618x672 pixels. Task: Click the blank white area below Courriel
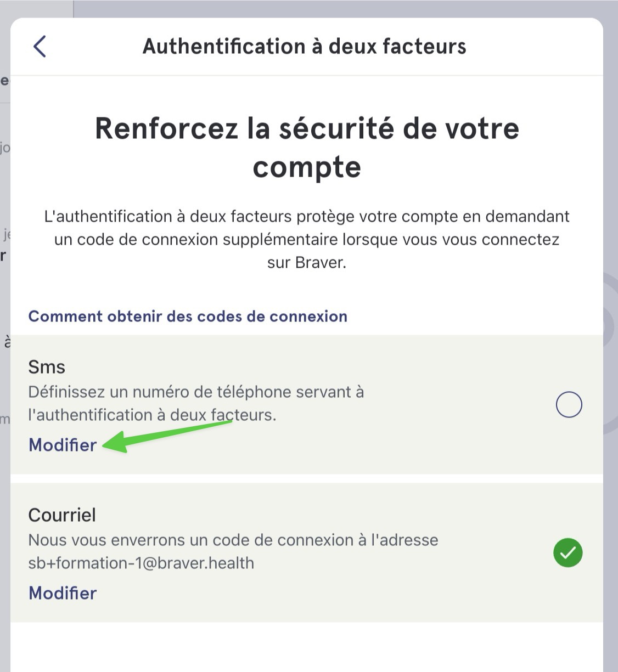point(307,647)
